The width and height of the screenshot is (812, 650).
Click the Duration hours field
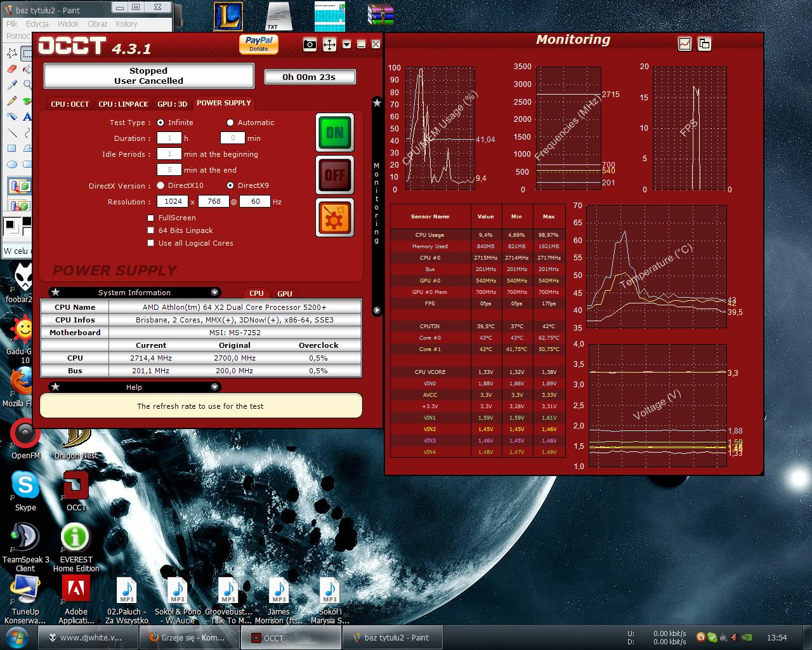coord(169,138)
